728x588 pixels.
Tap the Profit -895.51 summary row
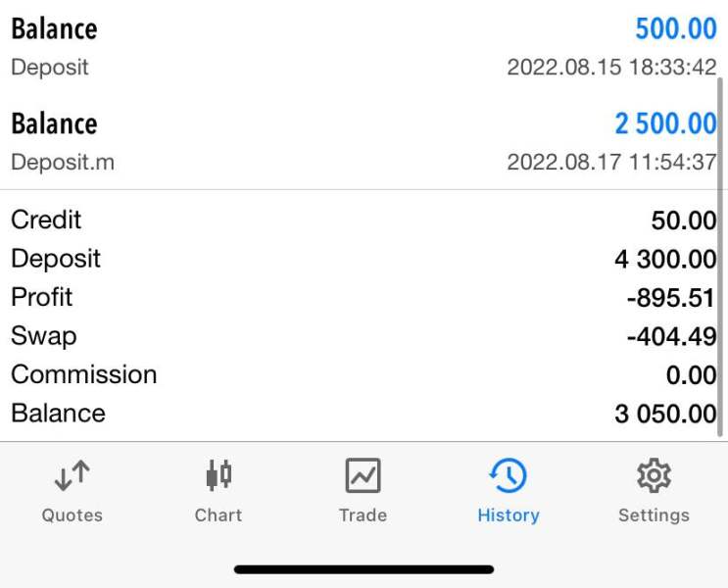point(364,297)
